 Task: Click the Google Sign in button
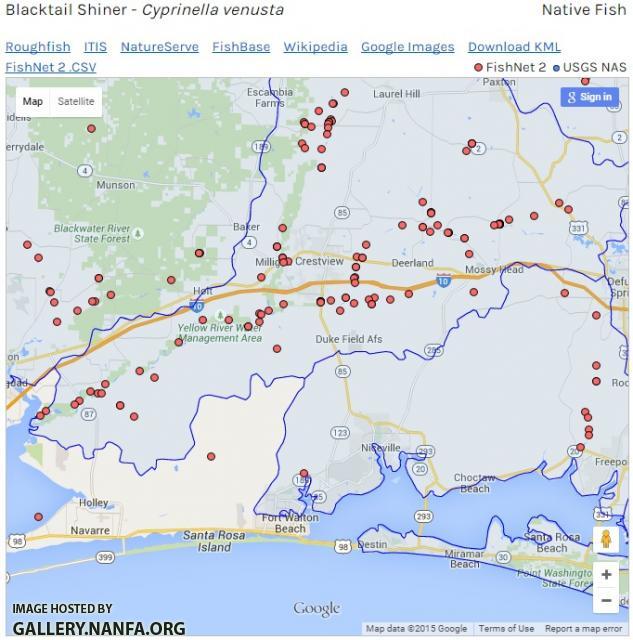[x=589, y=97]
